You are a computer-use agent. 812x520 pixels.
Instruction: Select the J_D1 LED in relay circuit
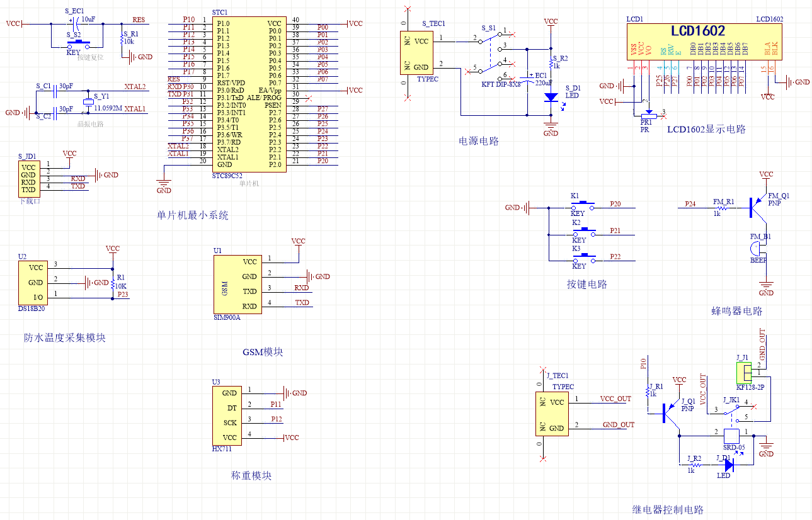(x=729, y=465)
